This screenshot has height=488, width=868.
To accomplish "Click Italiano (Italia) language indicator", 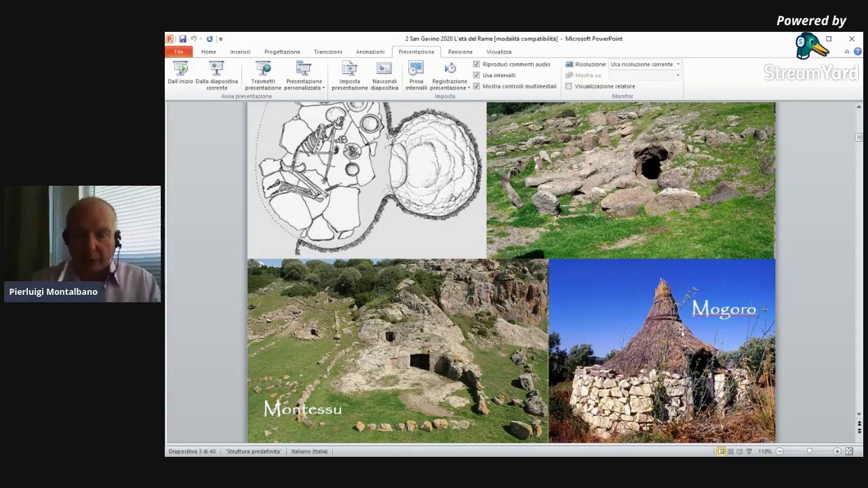I will [309, 451].
